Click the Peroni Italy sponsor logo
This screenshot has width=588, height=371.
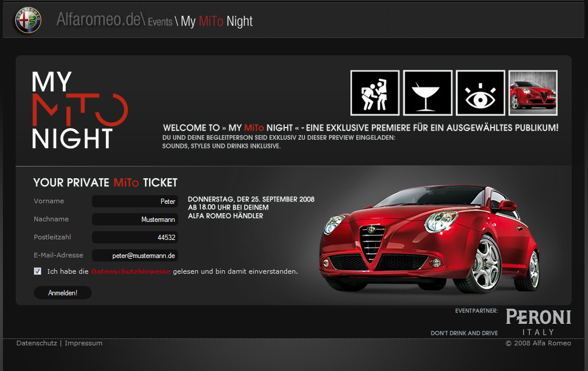click(x=538, y=321)
